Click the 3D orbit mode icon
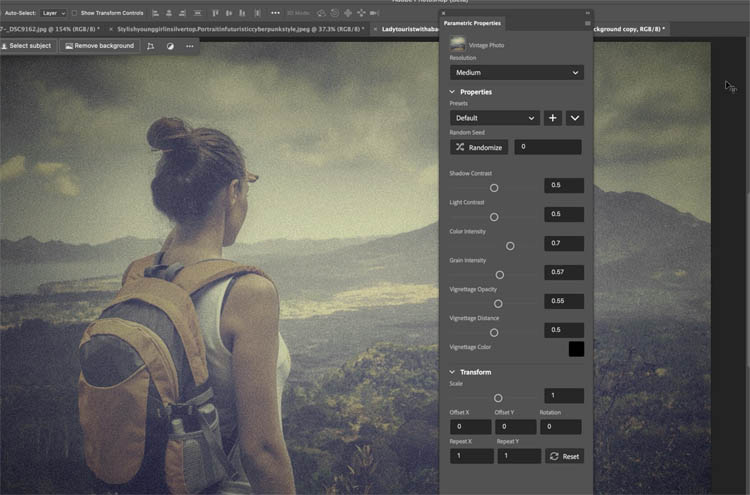This screenshot has width=750, height=495. tap(321, 13)
